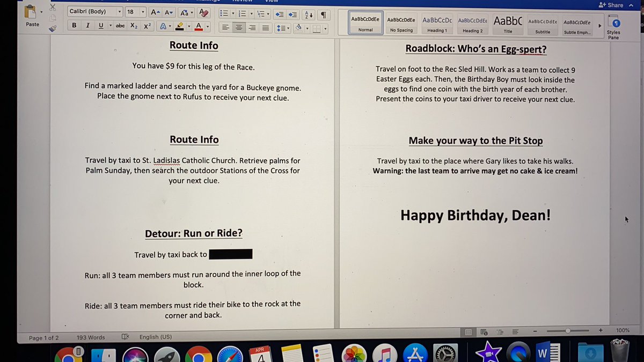644x362 pixels.
Task: Click the zoom in plus button
Action: click(601, 330)
